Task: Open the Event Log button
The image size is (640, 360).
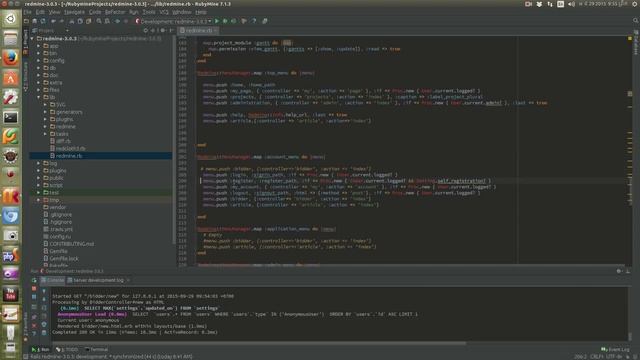Action: [616, 350]
